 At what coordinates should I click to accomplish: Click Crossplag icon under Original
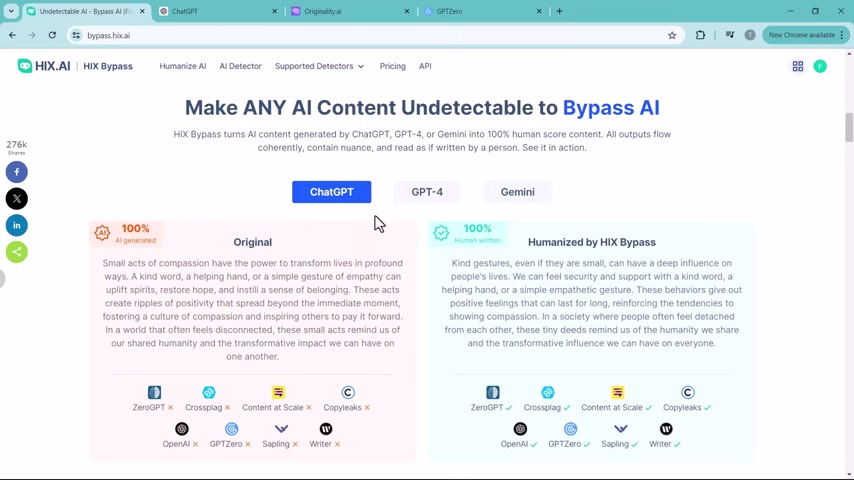point(209,392)
